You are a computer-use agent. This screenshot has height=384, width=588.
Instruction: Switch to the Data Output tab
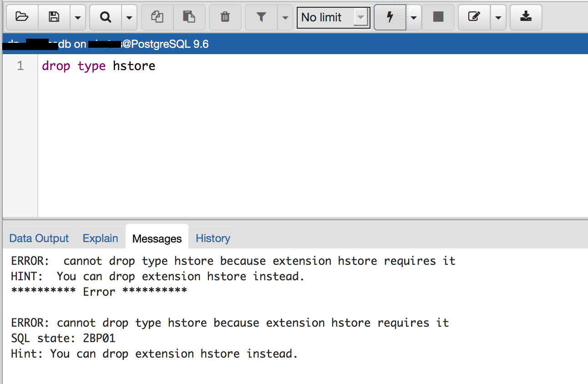point(39,238)
